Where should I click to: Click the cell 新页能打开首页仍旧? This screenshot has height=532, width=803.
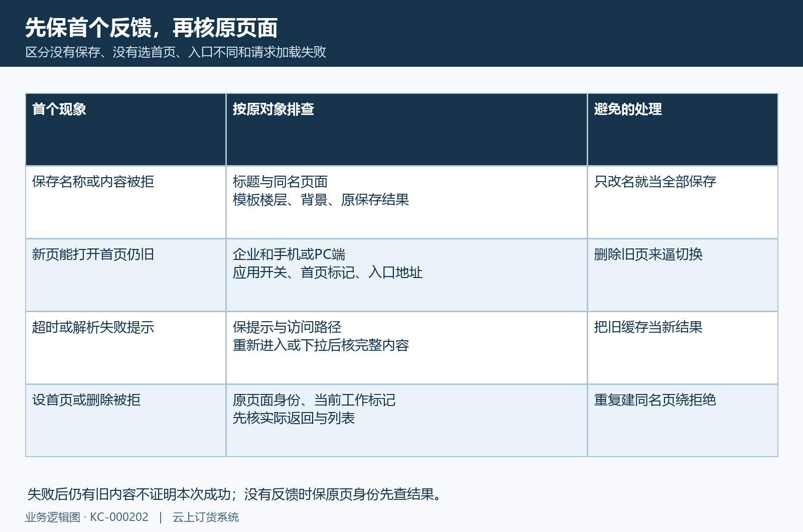click(x=125, y=275)
